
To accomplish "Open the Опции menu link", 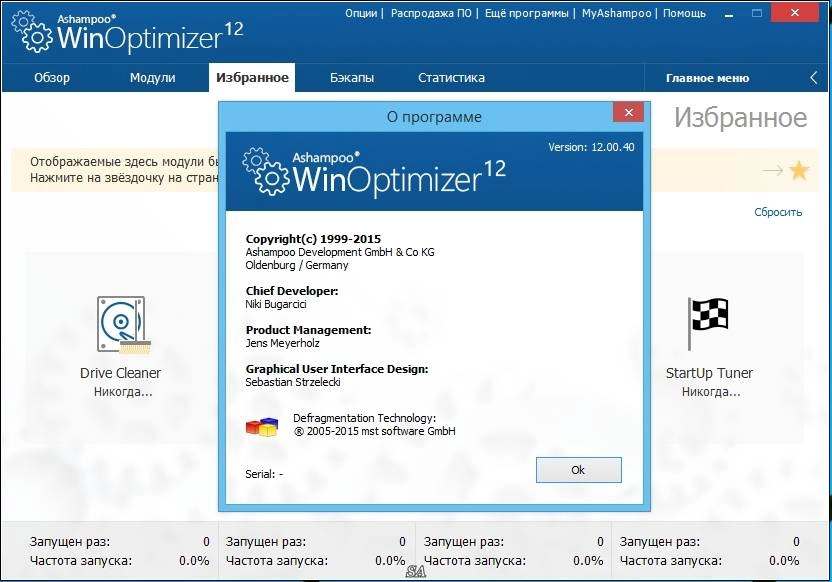I will [x=361, y=13].
